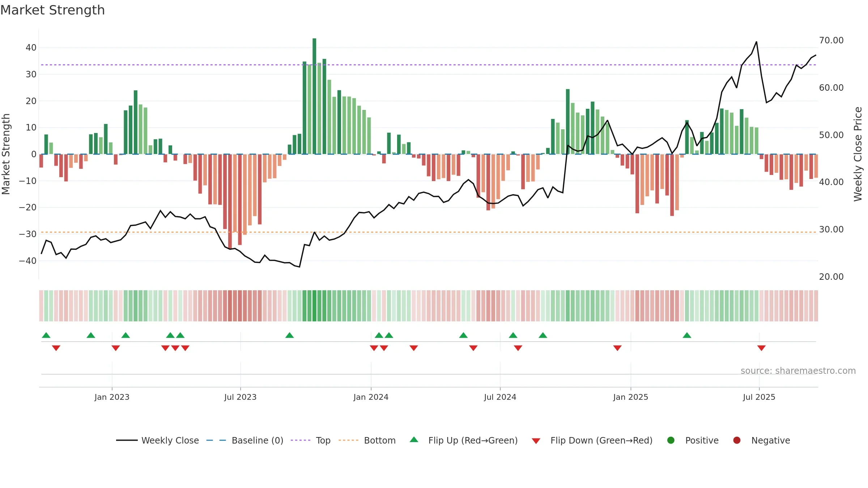Click the first flip-up triangle at chart start
Viewport: 868px width, 488px height.
46,335
